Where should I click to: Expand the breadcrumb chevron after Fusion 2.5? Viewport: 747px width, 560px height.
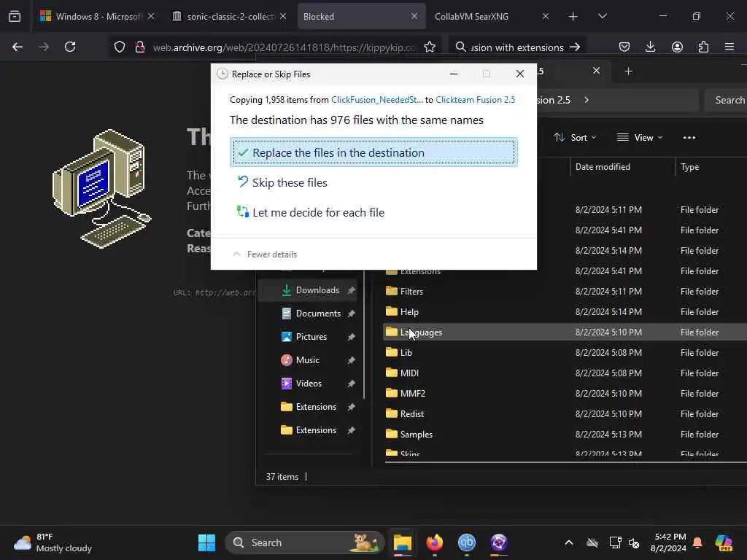pos(587,100)
